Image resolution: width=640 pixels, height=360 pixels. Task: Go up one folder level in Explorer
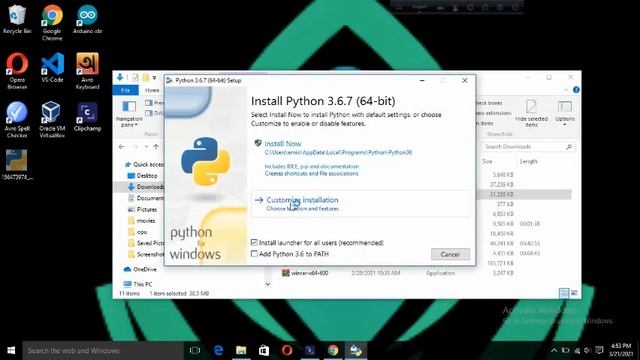pyautogui.click(x=156, y=147)
